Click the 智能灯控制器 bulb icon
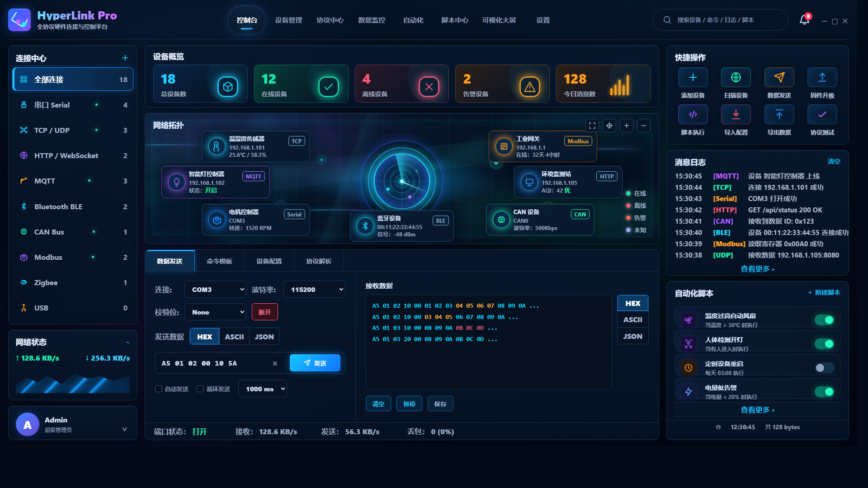 pos(177,182)
